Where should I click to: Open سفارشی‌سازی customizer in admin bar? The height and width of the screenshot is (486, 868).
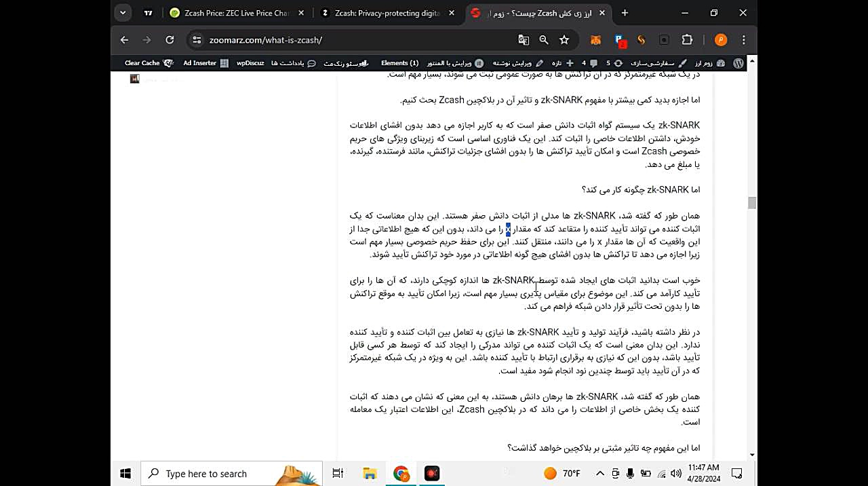tap(659, 63)
